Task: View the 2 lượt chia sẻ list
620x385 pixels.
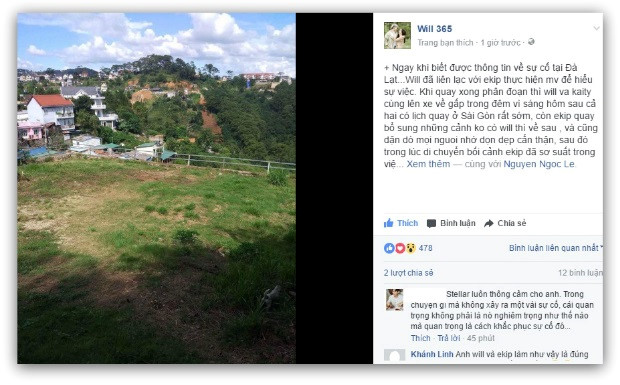Action: coord(408,273)
